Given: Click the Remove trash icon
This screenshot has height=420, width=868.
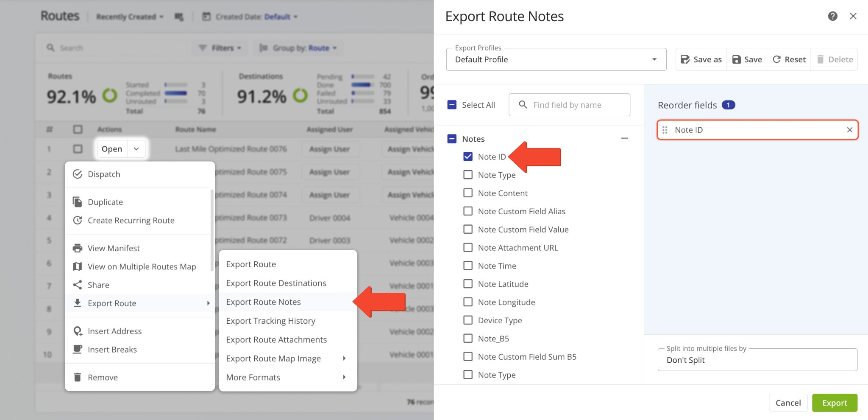Looking at the screenshot, I should (78, 377).
